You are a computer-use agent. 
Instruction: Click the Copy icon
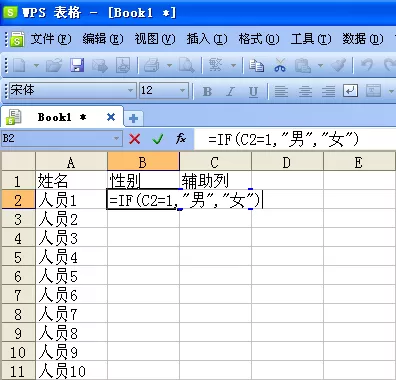point(256,65)
